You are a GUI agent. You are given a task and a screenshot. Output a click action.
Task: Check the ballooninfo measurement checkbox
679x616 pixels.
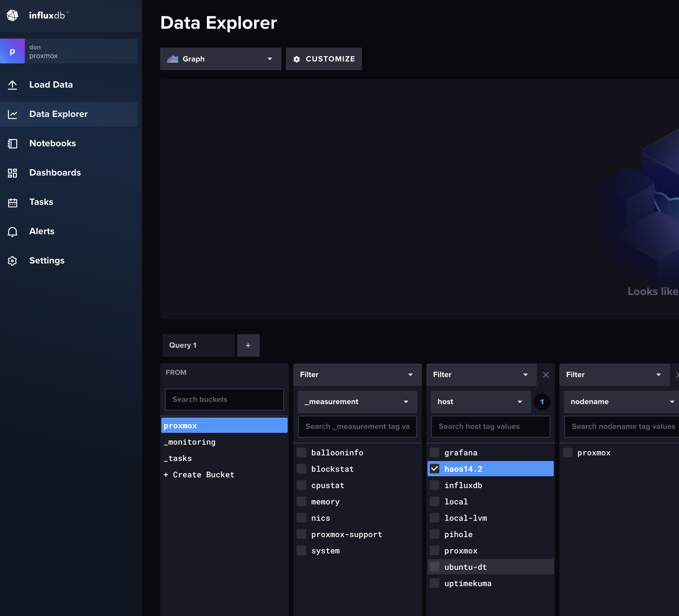(301, 452)
